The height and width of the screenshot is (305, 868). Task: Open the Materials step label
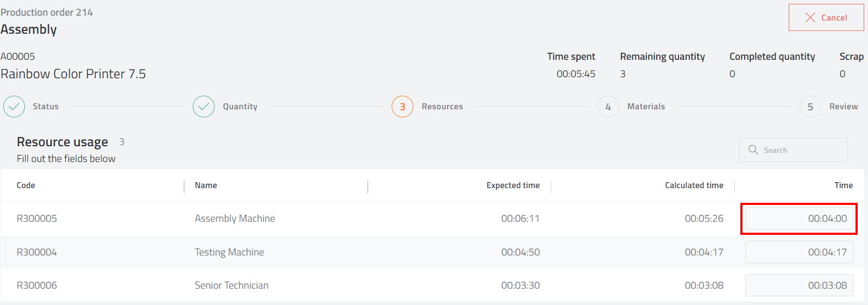point(646,107)
